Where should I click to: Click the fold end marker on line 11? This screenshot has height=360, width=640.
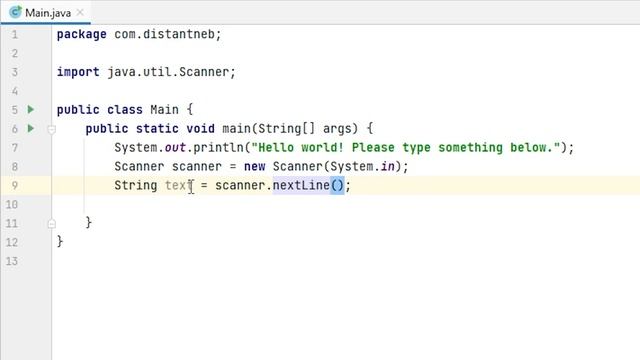coord(51,224)
